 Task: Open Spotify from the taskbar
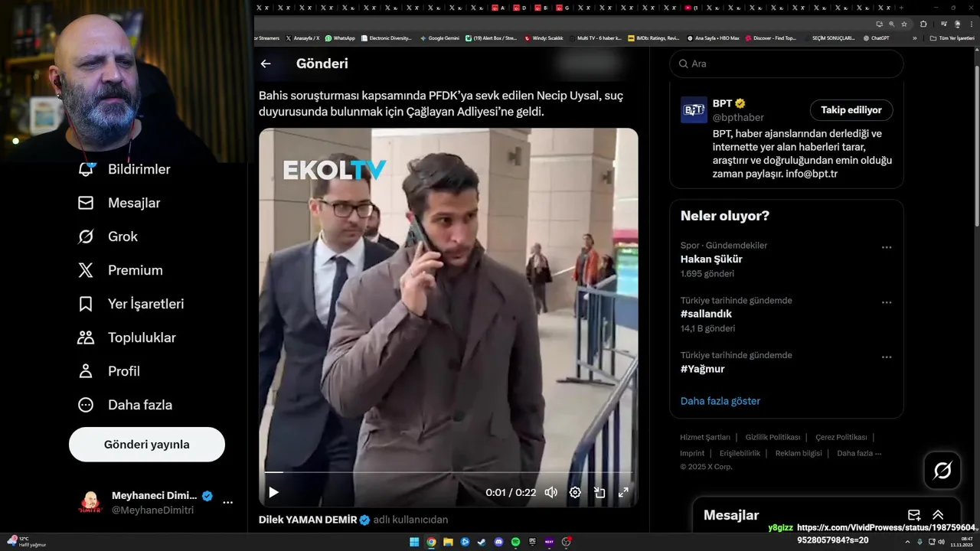(515, 542)
